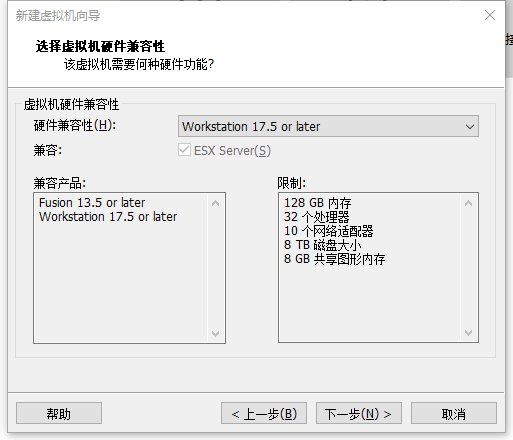Click the '8 GB 共享图形内存' limit entry
513x440 pixels.
334,259
